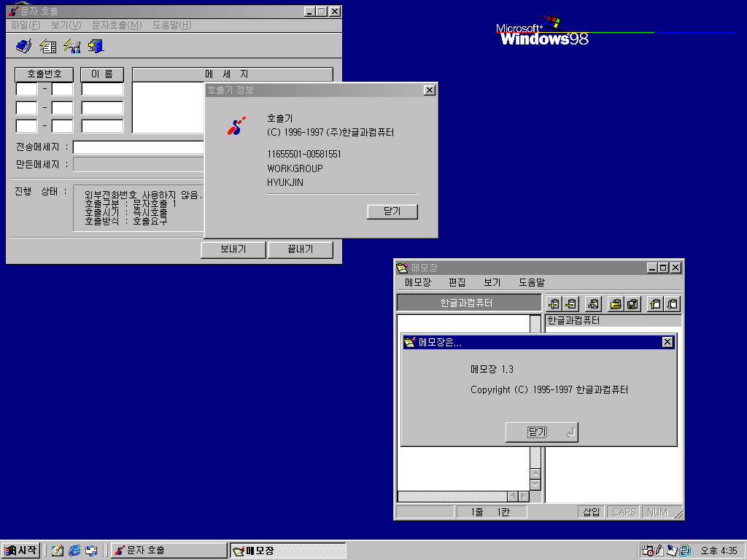Open 보기(V) menu in 문자 호출 window
747x560 pixels.
coord(66,26)
